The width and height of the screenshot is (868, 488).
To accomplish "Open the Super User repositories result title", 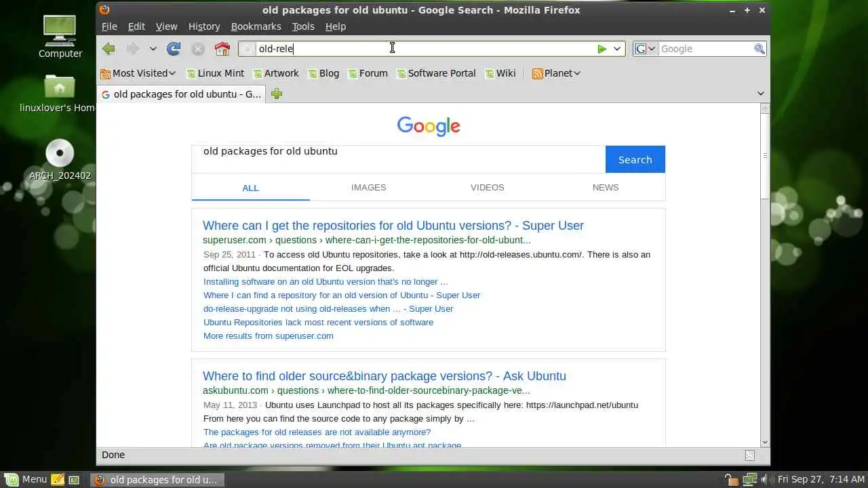I will (x=393, y=226).
